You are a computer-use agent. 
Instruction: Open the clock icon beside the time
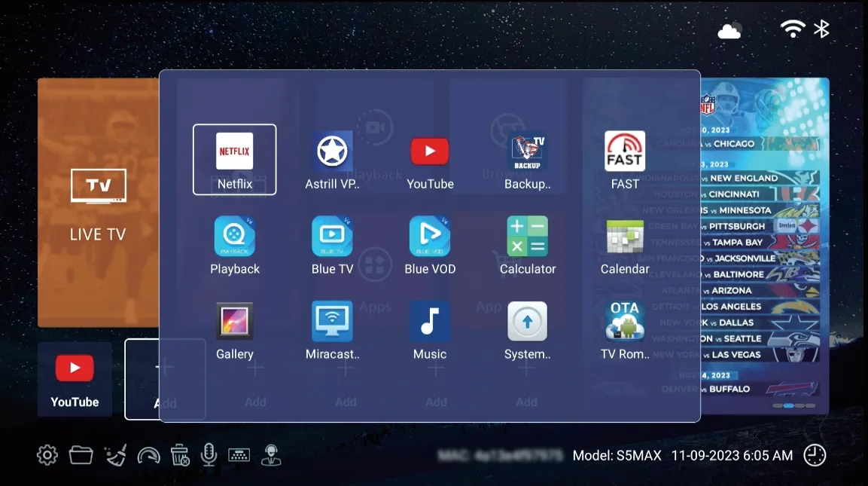point(815,456)
